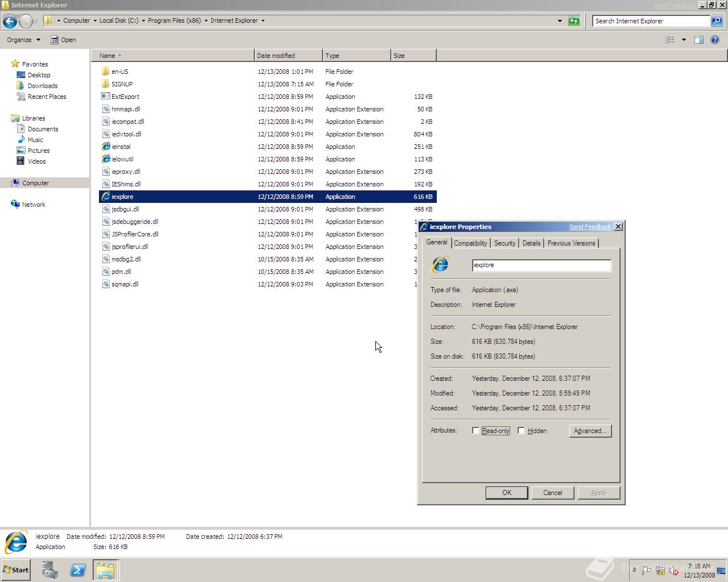728x582 pixels.
Task: Expand the address bar history dropdown
Action: [x=560, y=21]
